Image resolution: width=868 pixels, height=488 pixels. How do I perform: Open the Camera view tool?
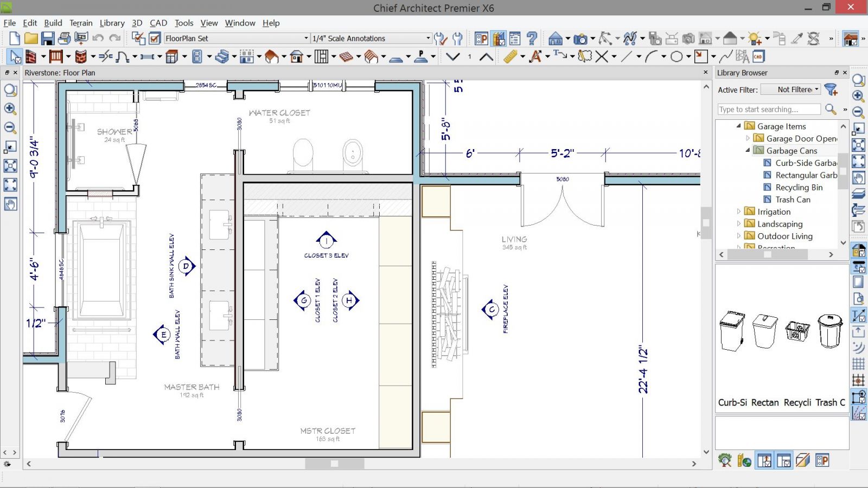580,38
